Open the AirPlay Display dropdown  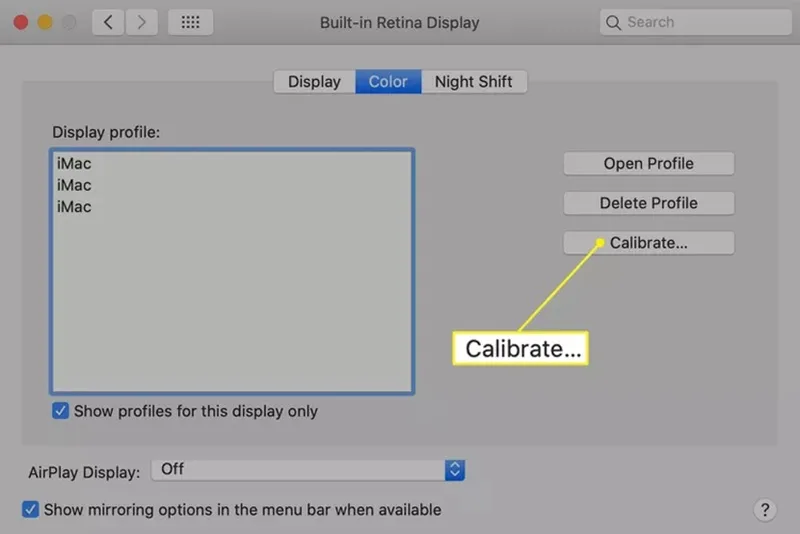(308, 470)
